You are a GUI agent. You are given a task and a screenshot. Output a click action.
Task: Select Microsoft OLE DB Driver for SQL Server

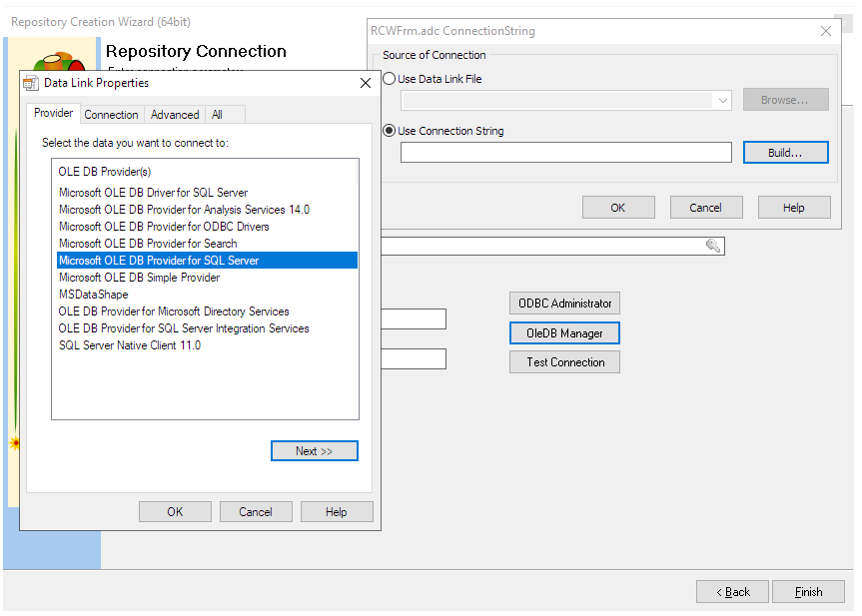[207, 193]
